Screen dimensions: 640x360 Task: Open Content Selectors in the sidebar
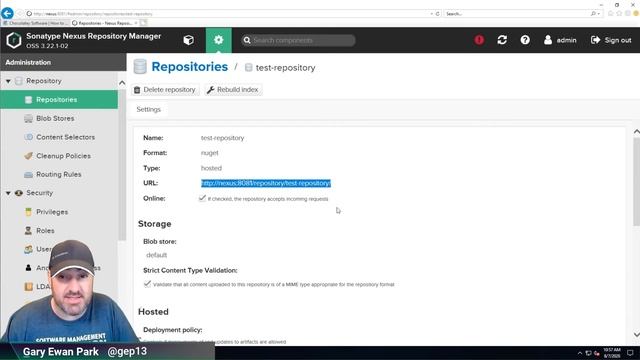point(65,137)
